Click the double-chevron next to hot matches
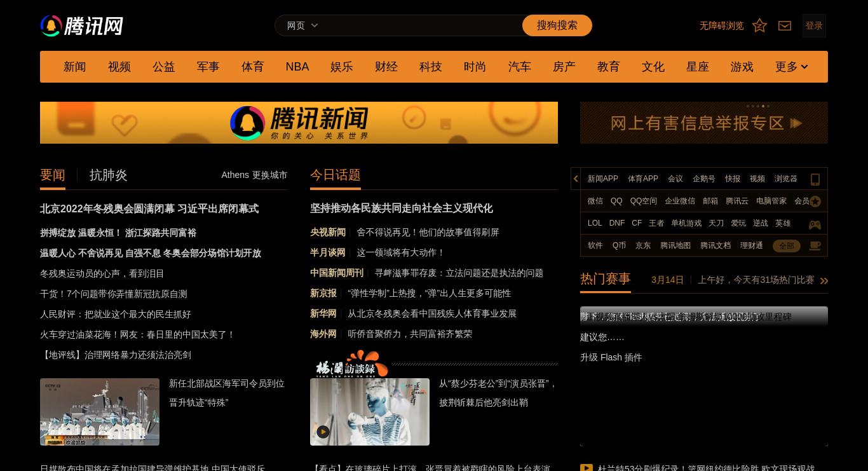Screen dimensions: 868x471 pyautogui.click(x=824, y=280)
